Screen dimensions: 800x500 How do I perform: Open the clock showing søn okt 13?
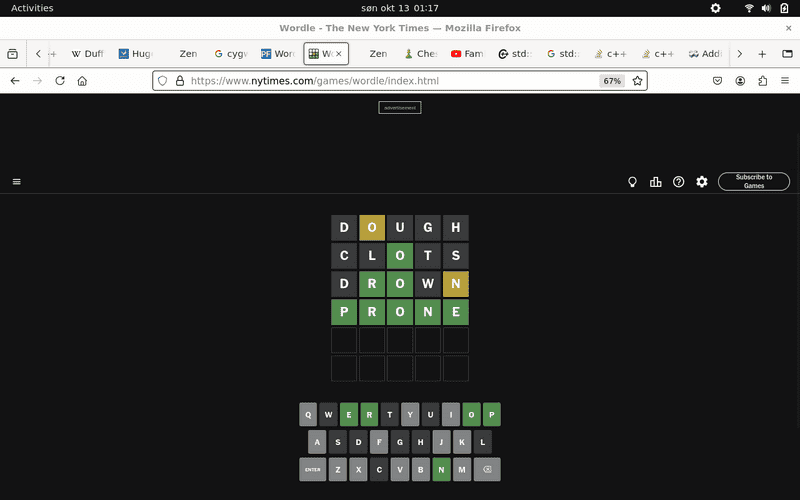(x=399, y=8)
